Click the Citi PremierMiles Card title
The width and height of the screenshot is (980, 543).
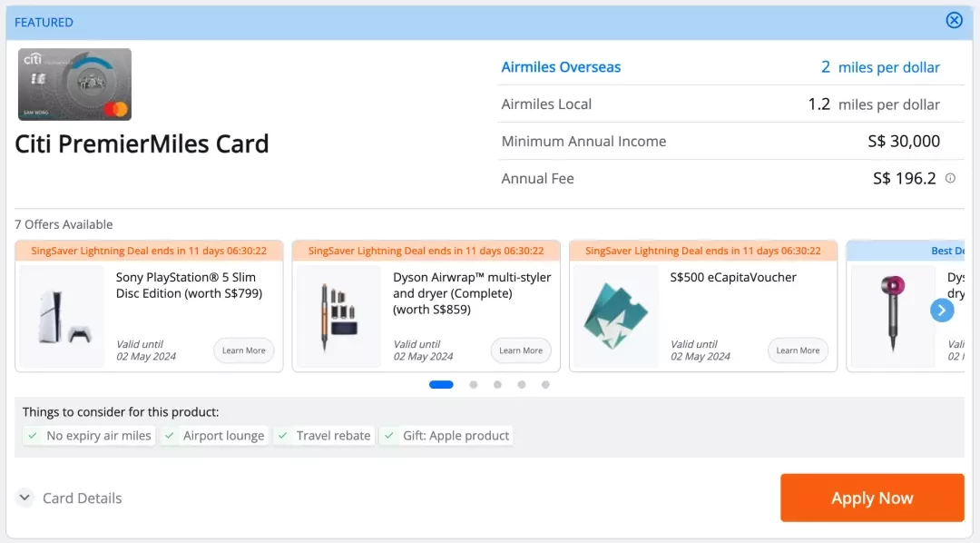(142, 143)
